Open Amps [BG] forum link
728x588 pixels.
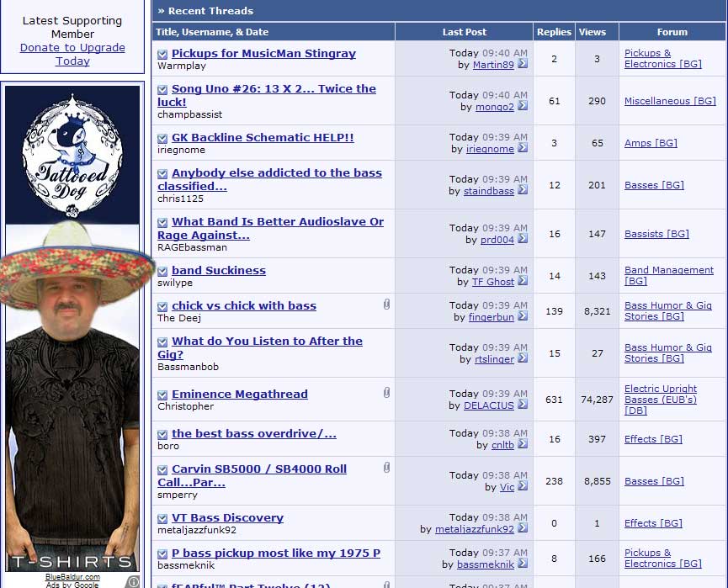click(x=651, y=143)
